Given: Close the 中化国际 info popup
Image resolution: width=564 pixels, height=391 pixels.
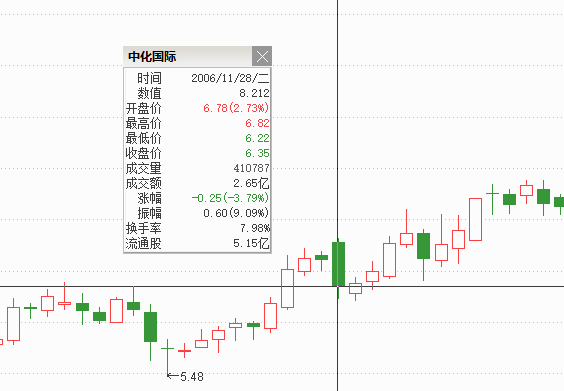Looking at the screenshot, I should click(262, 56).
